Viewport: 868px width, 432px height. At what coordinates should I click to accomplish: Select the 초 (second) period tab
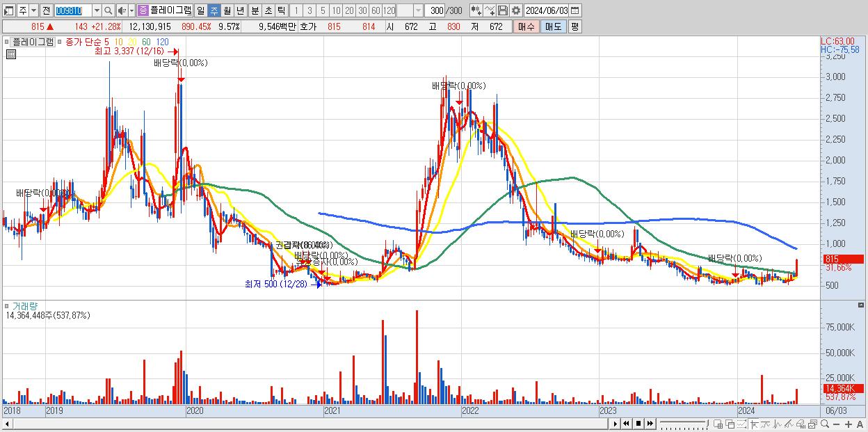268,10
